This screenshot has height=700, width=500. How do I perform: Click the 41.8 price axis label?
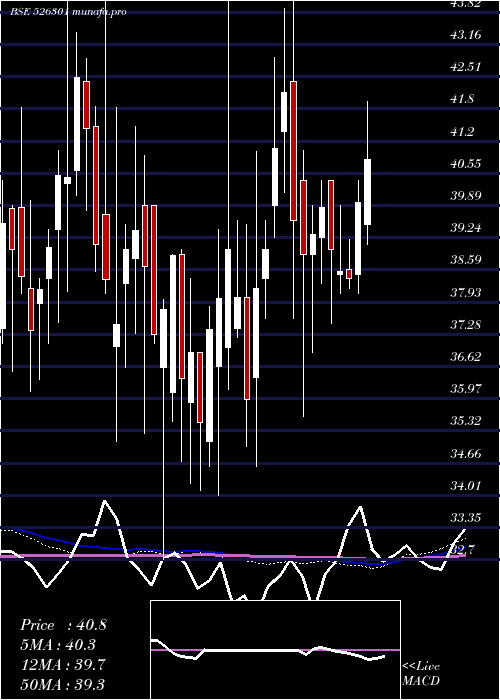click(462, 99)
